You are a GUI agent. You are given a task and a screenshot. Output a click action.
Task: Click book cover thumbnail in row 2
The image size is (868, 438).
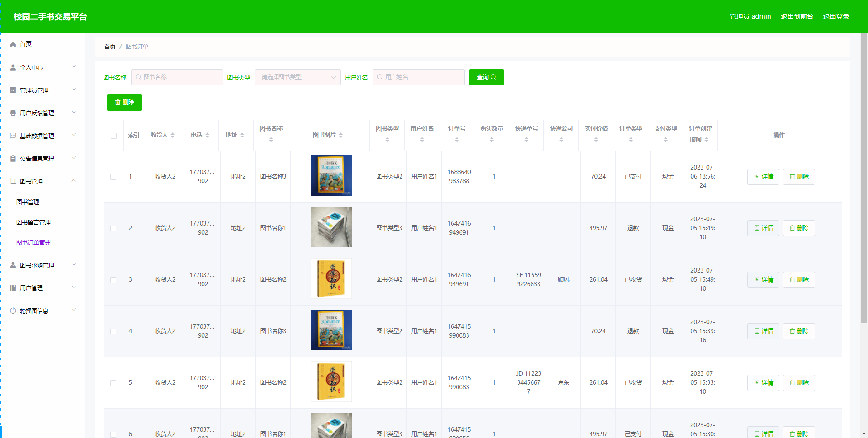coord(331,227)
